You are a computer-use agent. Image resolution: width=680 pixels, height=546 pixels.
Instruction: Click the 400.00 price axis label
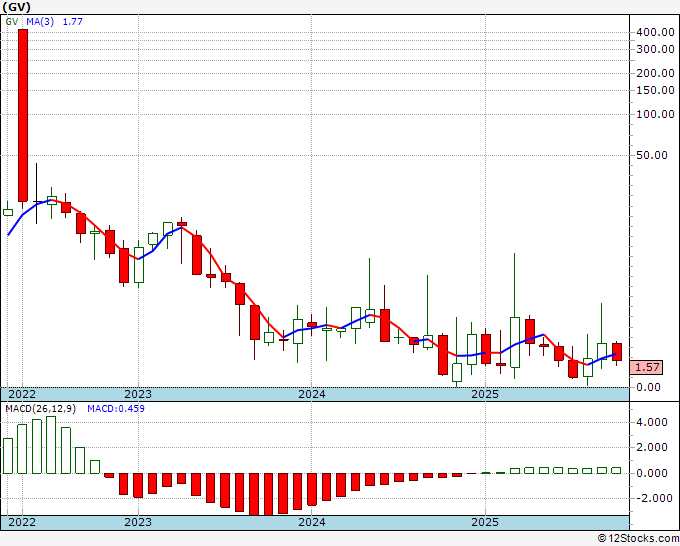coord(653,32)
